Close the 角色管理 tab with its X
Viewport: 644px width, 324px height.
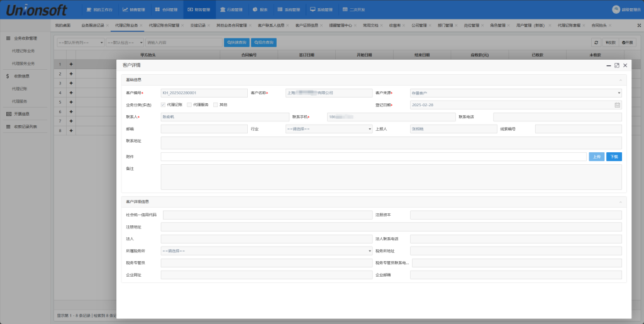[508, 25]
